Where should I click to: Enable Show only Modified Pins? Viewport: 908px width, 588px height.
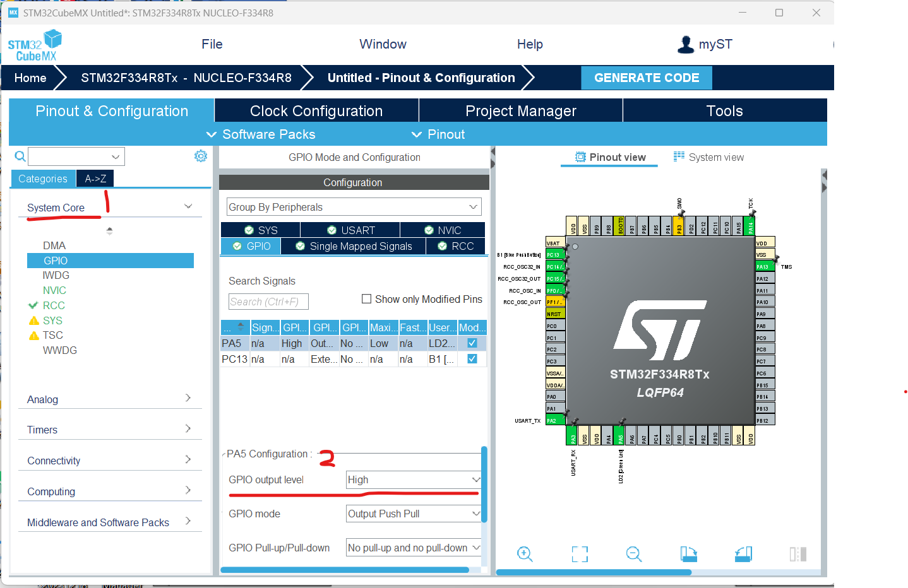pos(366,299)
